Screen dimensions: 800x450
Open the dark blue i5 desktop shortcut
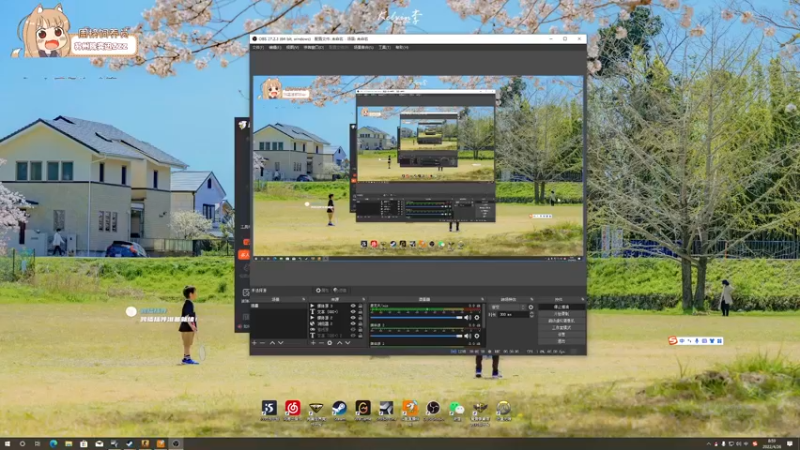pyautogui.click(x=269, y=409)
